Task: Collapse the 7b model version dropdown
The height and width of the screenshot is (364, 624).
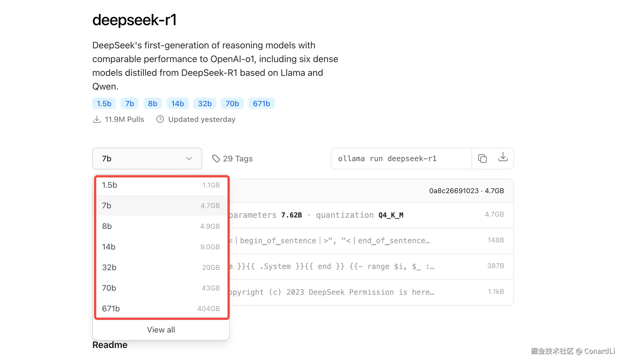Action: (147, 159)
